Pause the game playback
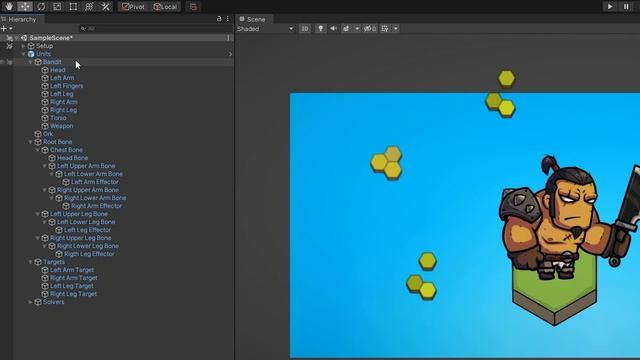640x360 pixels. (x=626, y=7)
